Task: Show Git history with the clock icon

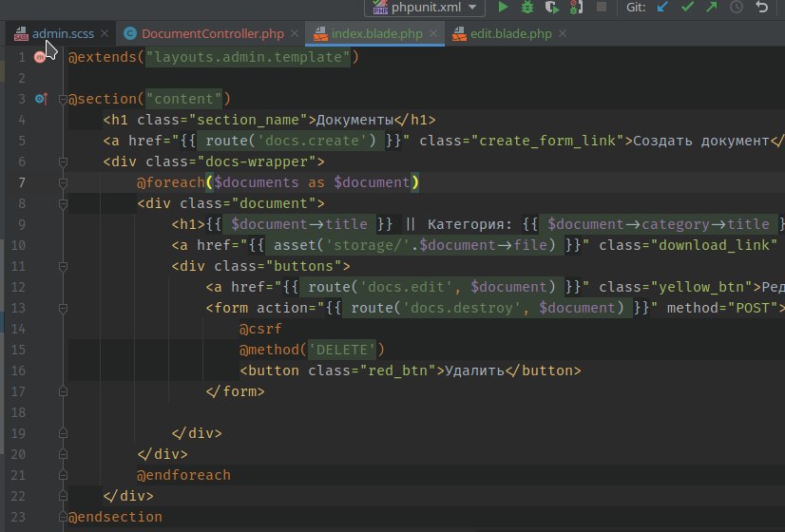Action: pyautogui.click(x=737, y=8)
